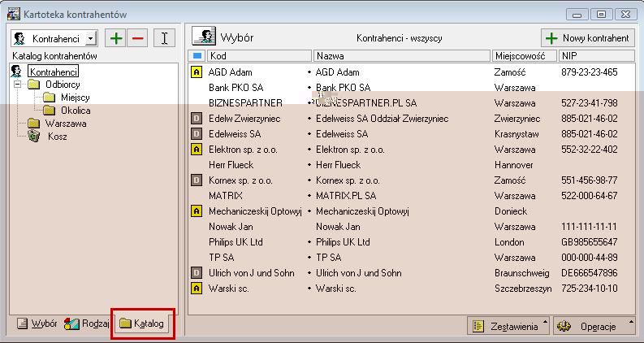
Task: Click yellow A badge beside AGD Adam
Action: (x=197, y=72)
